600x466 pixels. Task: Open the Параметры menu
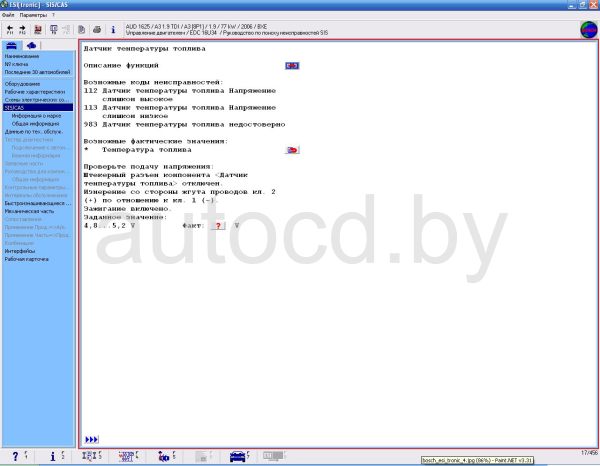click(33, 15)
